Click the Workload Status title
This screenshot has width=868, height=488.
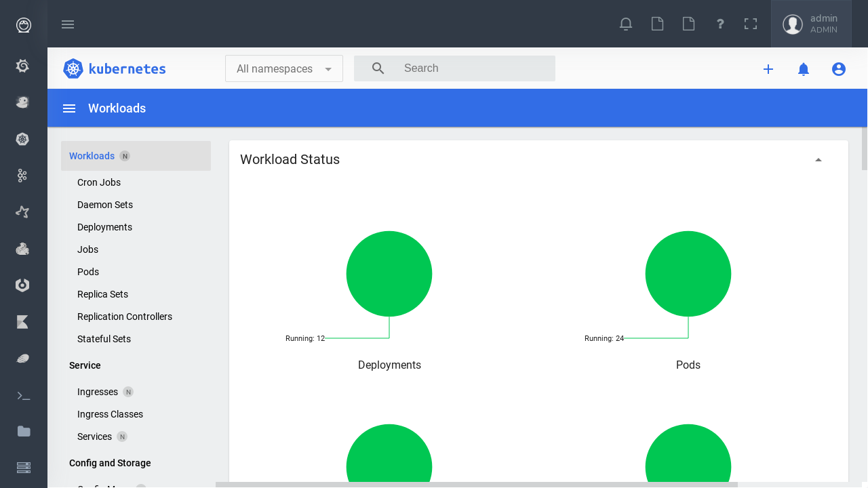pyautogui.click(x=290, y=159)
